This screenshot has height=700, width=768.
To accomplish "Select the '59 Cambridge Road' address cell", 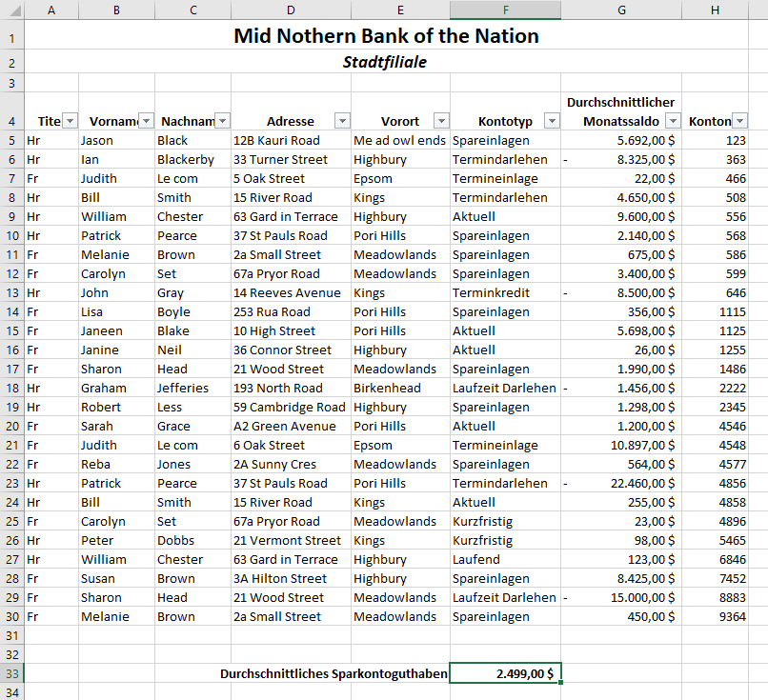I will coord(291,407).
